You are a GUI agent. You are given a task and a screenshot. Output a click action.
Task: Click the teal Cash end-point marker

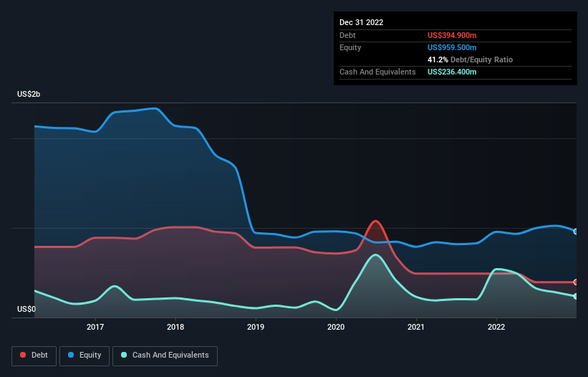(576, 296)
